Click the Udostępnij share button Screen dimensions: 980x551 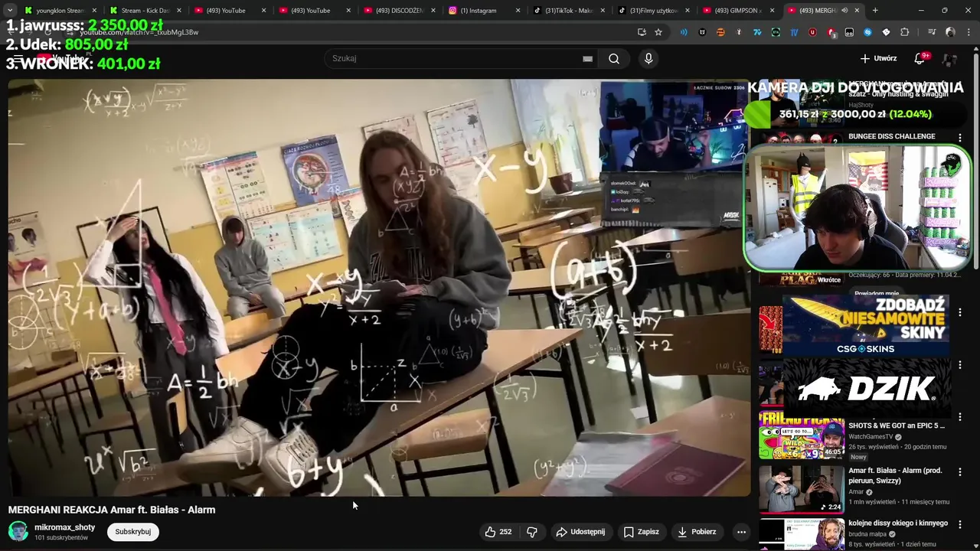(580, 532)
